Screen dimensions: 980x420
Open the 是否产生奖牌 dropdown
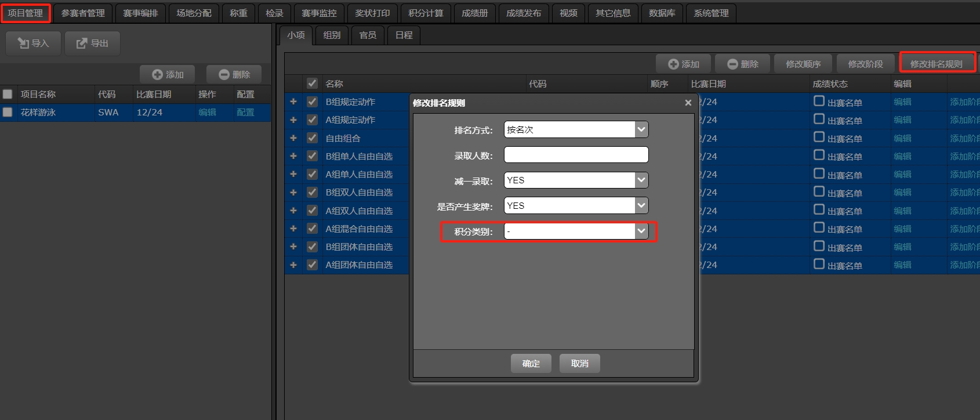641,206
